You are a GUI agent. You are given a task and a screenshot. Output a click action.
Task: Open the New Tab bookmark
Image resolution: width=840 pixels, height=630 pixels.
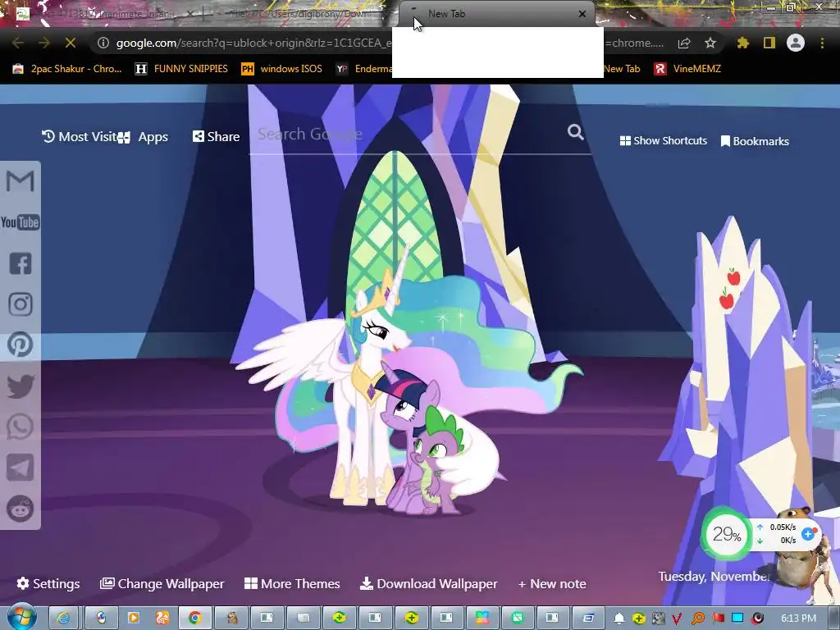pyautogui.click(x=622, y=69)
